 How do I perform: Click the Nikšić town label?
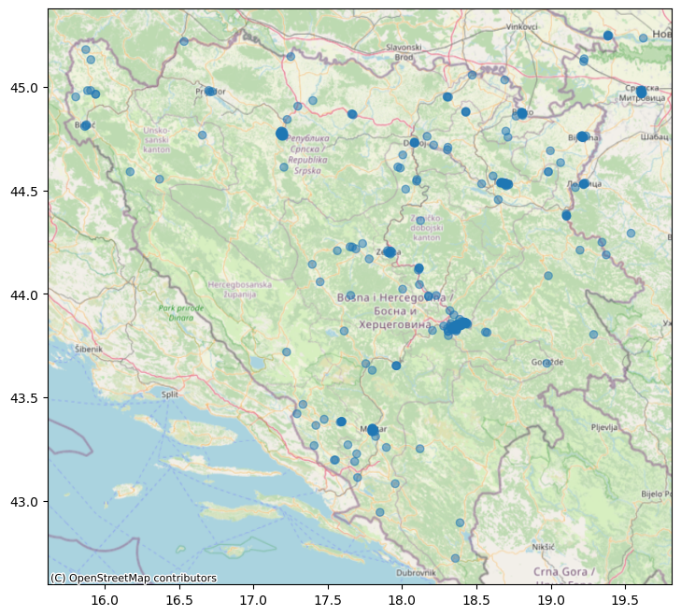(543, 546)
